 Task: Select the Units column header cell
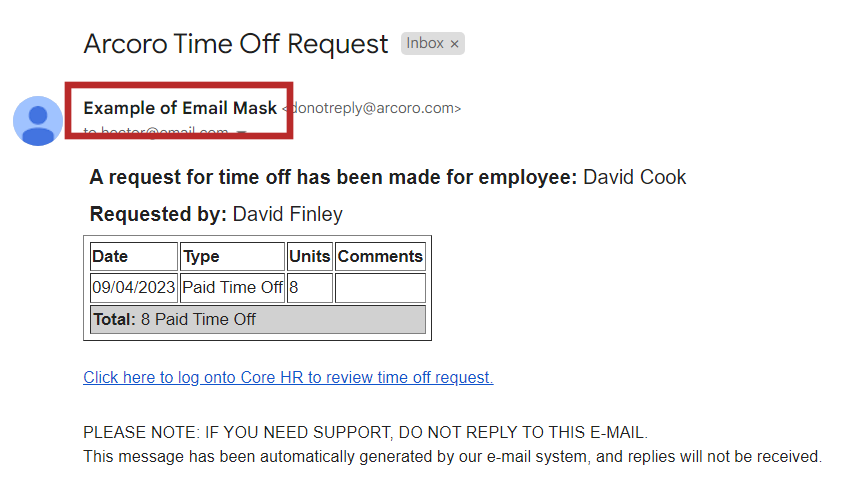(309, 257)
